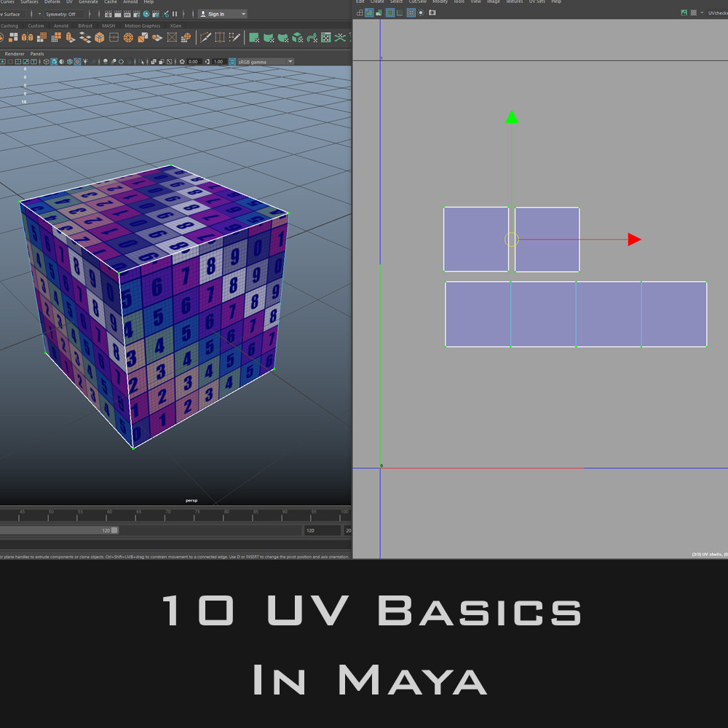728x728 pixels.
Task: Click the Hypershade blue circle icon
Action: pyautogui.click(x=146, y=14)
